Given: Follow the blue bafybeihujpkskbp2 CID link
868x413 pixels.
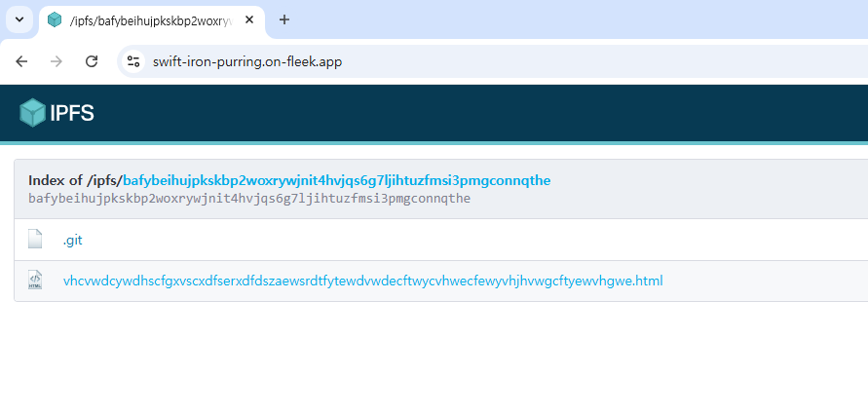Looking at the screenshot, I should (x=336, y=180).
